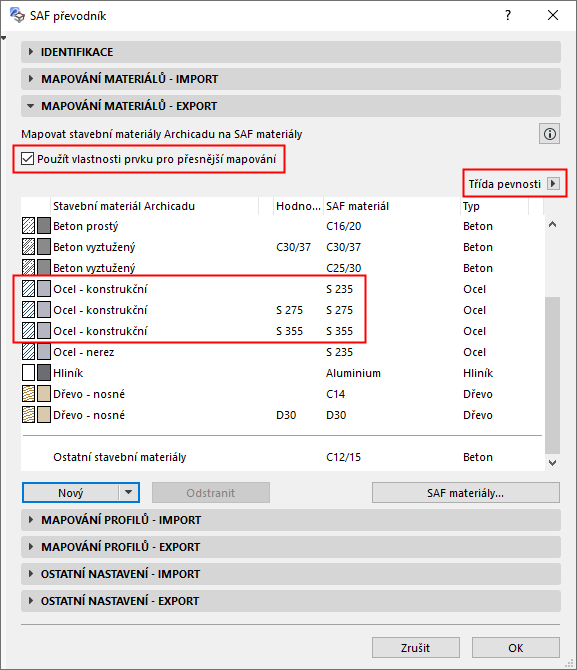The height and width of the screenshot is (670, 577).
Task: Click the Typ column header
Action: tap(495, 206)
